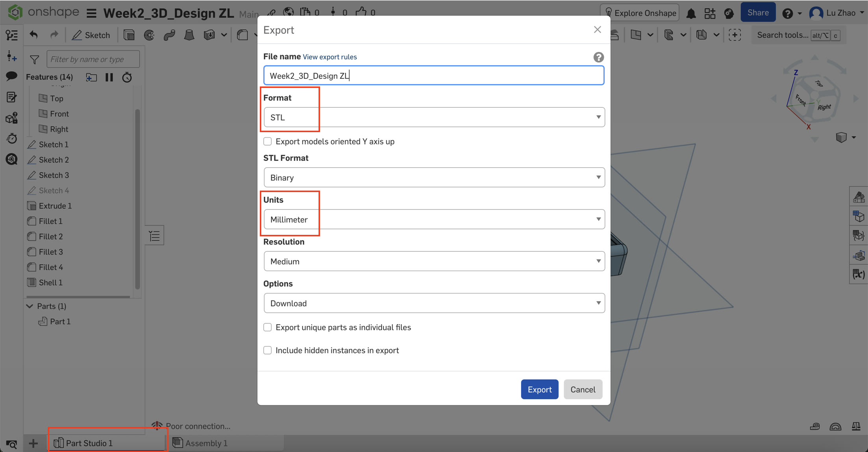Image resolution: width=868 pixels, height=452 pixels.
Task: Open the Format STL dropdown
Action: 434,117
